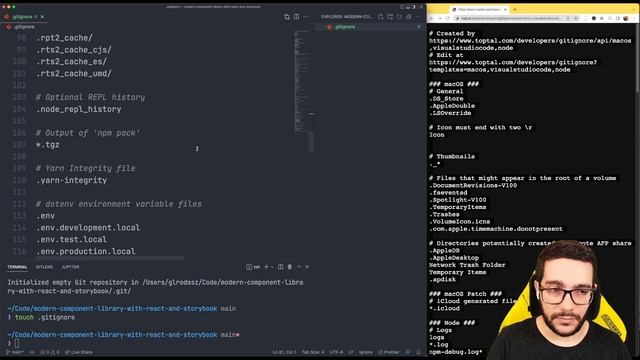Toggle primary sidebar layout icon in title bar
The image size is (640, 360).
(x=402, y=7)
